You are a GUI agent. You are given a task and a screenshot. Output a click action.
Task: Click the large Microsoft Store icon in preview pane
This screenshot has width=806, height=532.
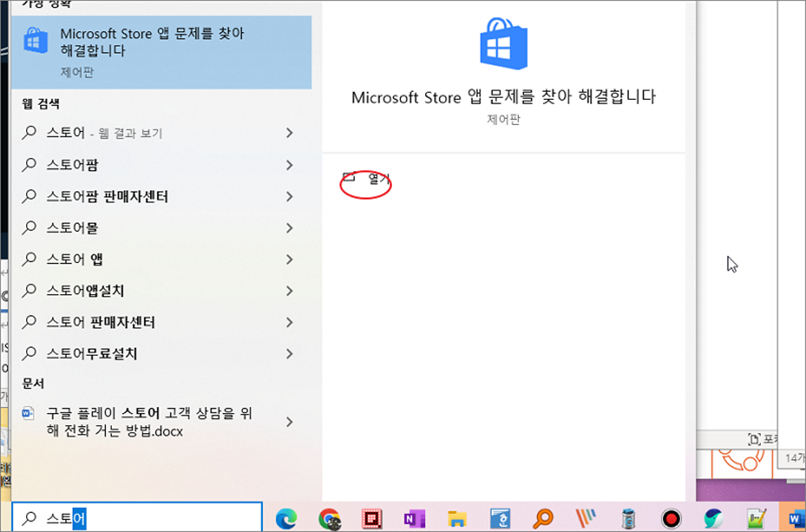pos(504,43)
